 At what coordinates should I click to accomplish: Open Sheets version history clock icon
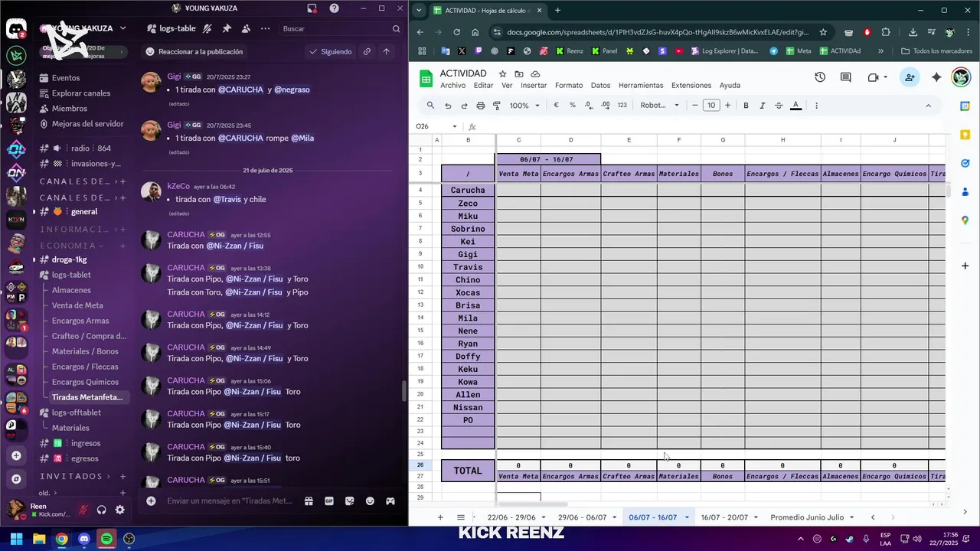point(820,77)
